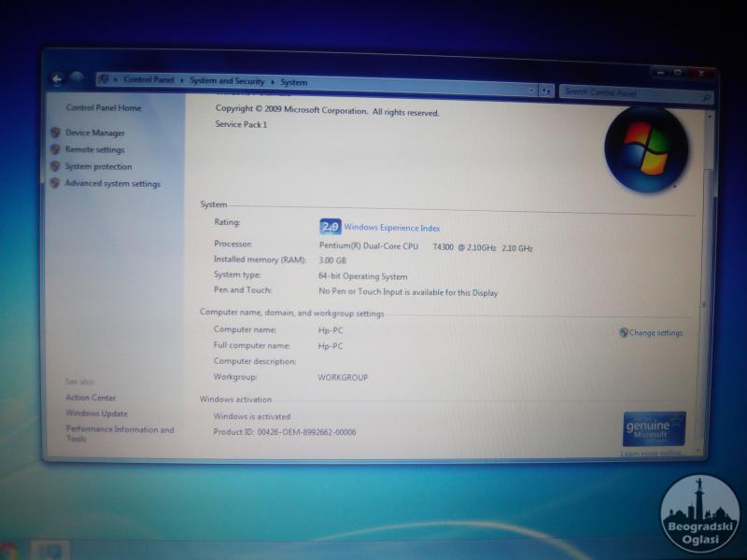747x560 pixels.
Task: Click shield icon next to Change settings
Action: pos(624,332)
